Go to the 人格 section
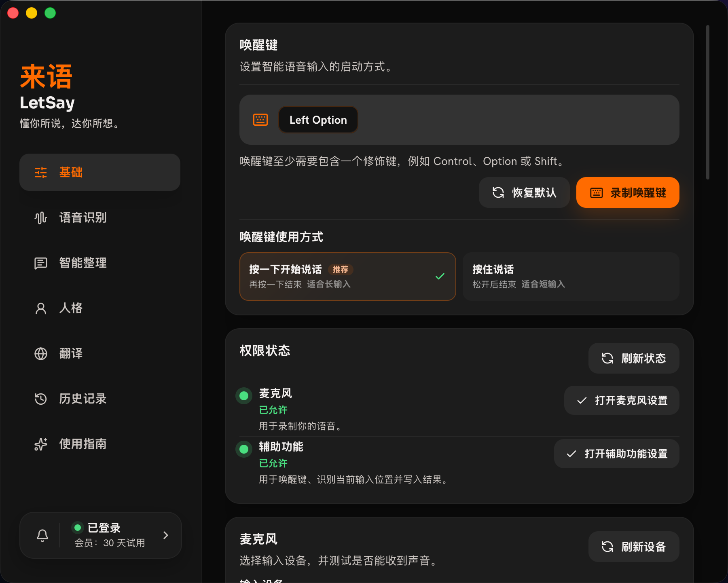The image size is (728, 583). pos(100,308)
